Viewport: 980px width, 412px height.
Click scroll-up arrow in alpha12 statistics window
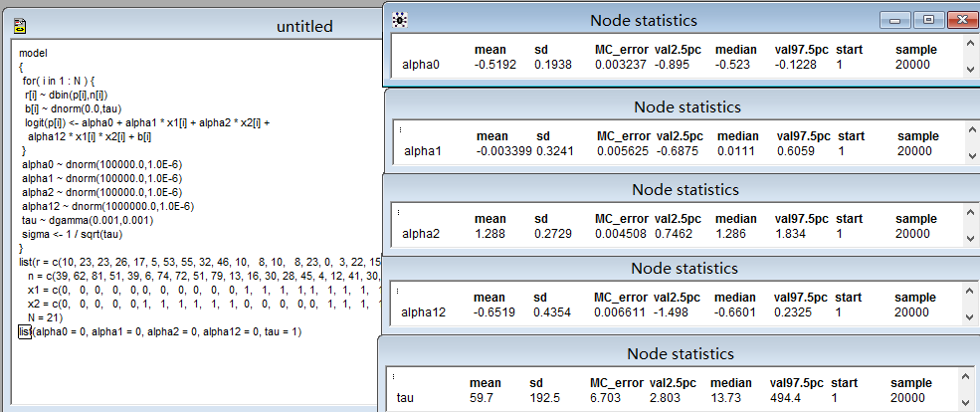click(970, 290)
